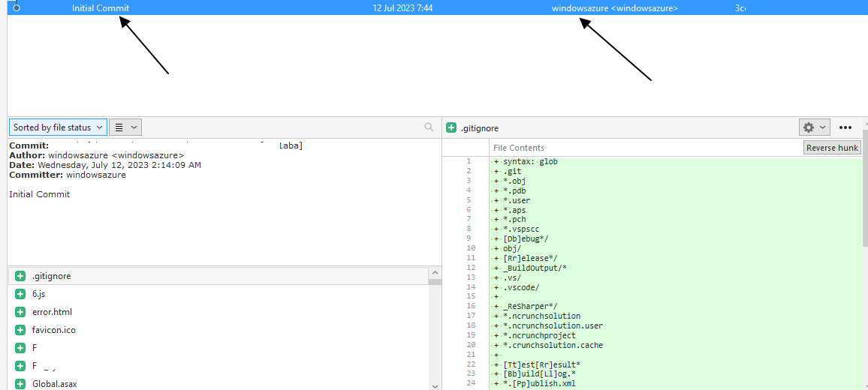Click the green plus icon beside 6.js
The height and width of the screenshot is (390, 868).
pos(20,294)
